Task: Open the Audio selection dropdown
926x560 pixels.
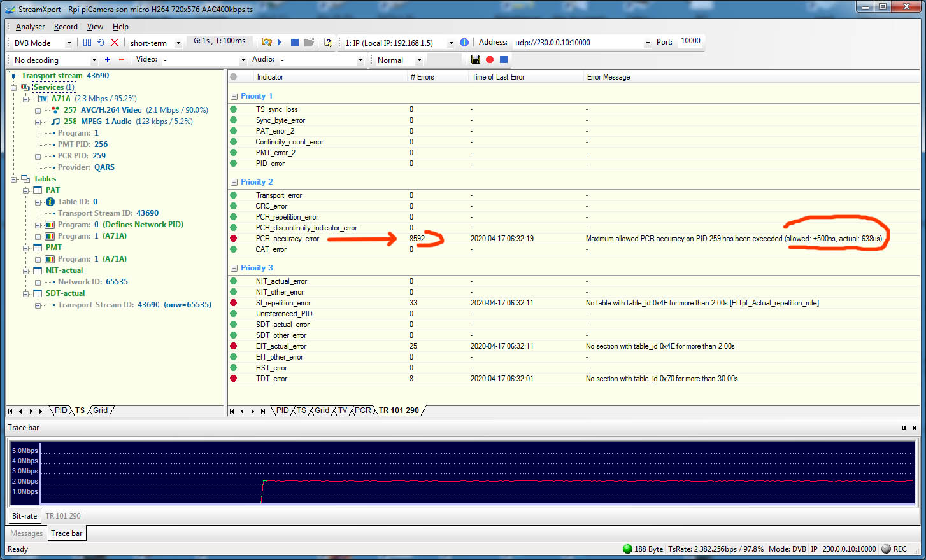Action: click(x=360, y=60)
